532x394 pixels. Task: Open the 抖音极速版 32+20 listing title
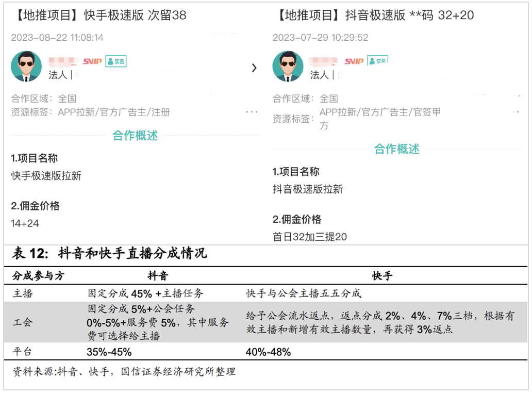(x=373, y=15)
